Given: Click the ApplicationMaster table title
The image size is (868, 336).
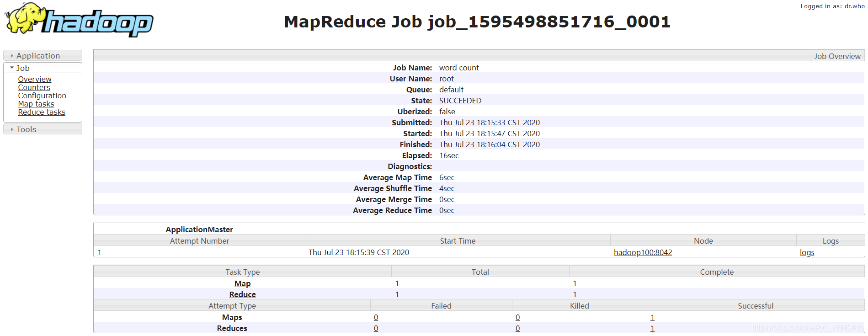Looking at the screenshot, I should point(199,229).
